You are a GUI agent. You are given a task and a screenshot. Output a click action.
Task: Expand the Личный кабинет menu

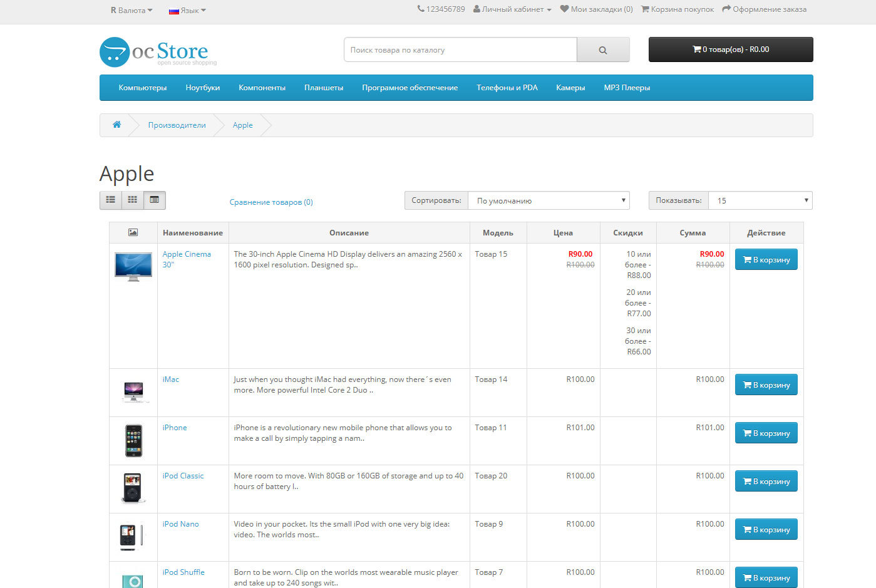[x=512, y=9]
